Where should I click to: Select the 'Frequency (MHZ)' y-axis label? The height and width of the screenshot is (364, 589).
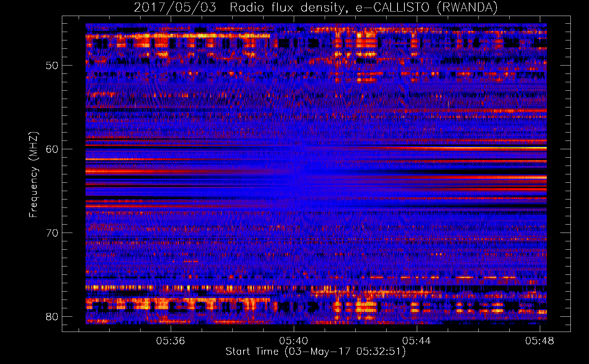coord(33,175)
